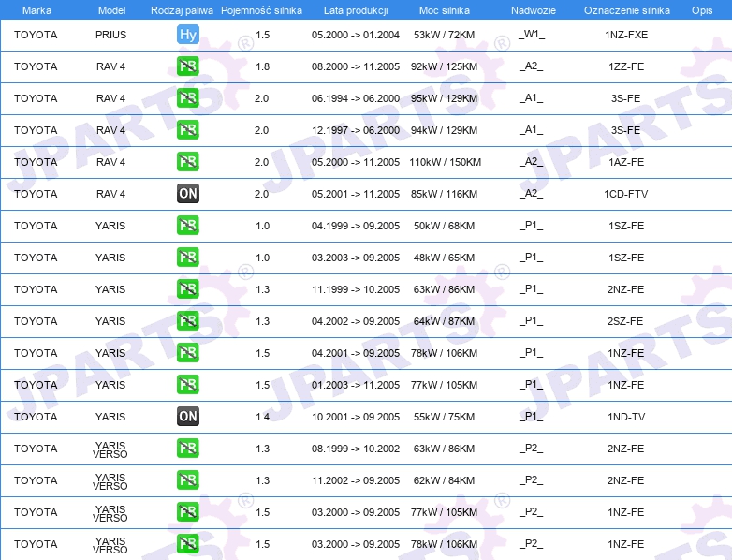Click the Model column header
Image resolution: width=732 pixels, height=560 pixels.
pos(111,10)
